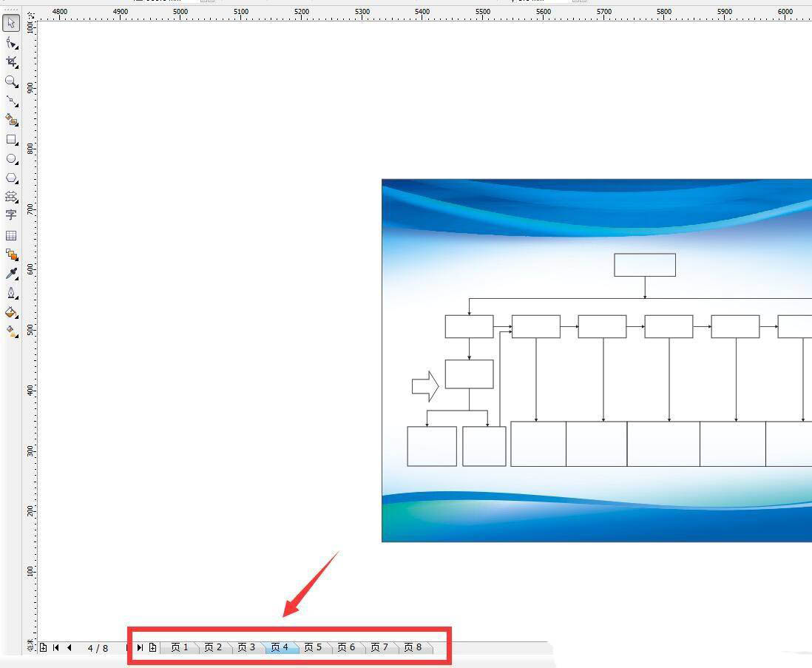
Task: Switch to the 页 6 page tab
Action: (x=346, y=647)
